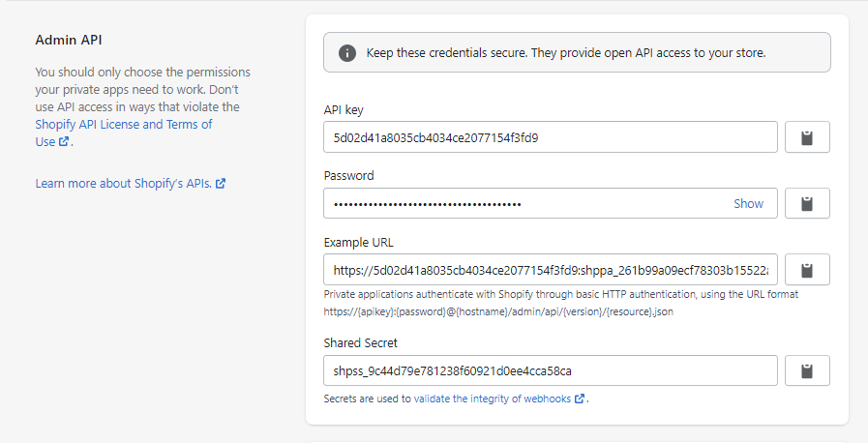
Task: Open Learn more about Shopify's APIs
Action: coord(124,184)
